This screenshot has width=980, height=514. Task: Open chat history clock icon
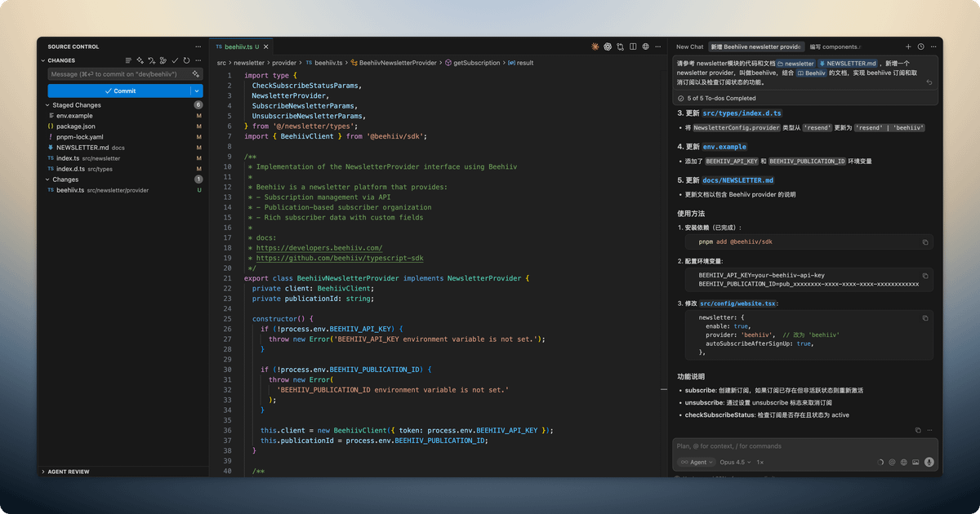(x=920, y=47)
